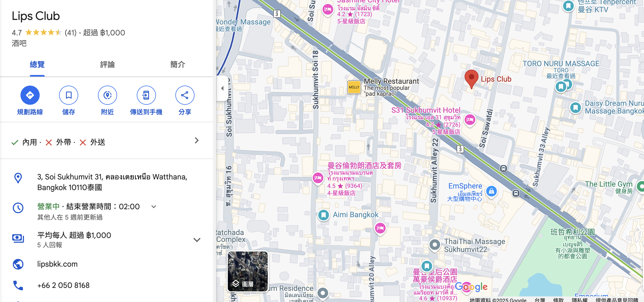The width and height of the screenshot is (644, 302).
Task: Click the EmSphere shopping mall marker
Action: (491, 191)
